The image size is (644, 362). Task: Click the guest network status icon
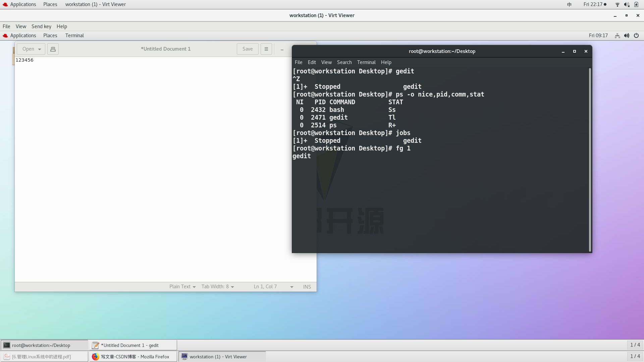(617, 36)
